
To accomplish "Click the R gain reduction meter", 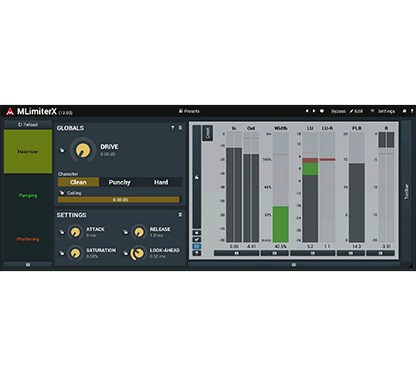I will click(x=386, y=187).
